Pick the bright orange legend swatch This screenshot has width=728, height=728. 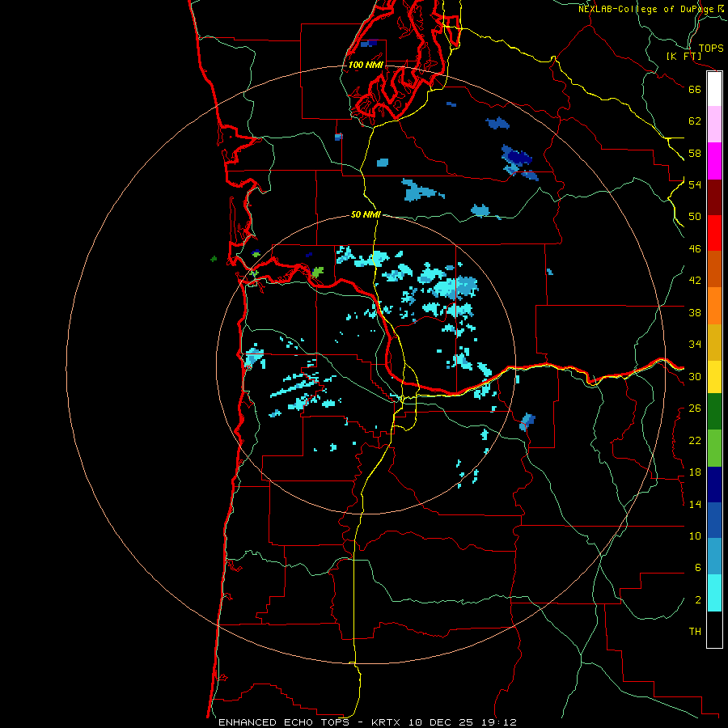(714, 305)
